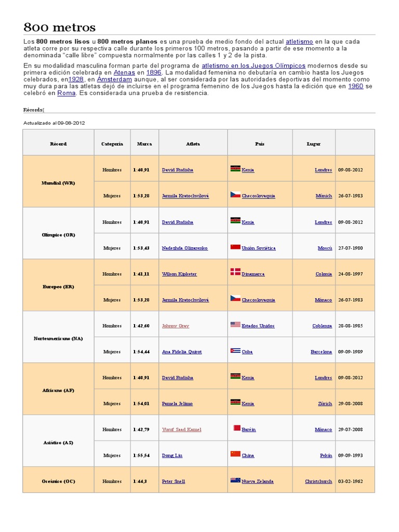The width and height of the screenshot is (399, 532).
Task: Click the Kenya flag in the Mundial Hombres row
Action: 235,168
